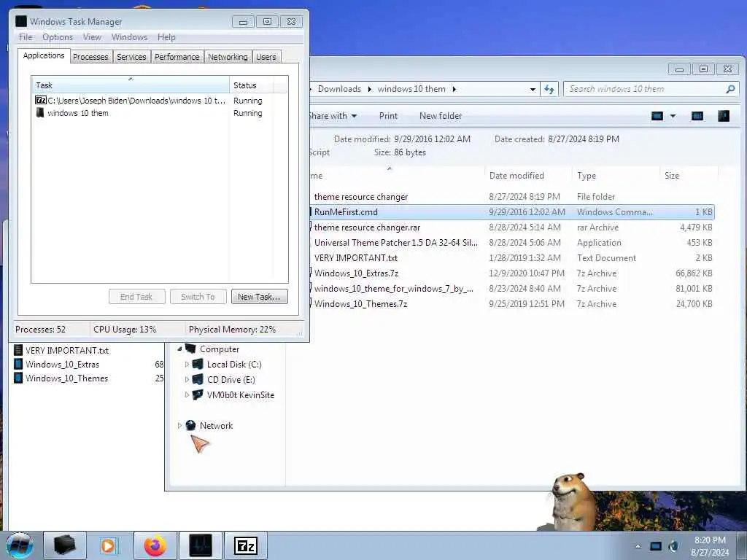Click the search magnifier icon

tap(730, 89)
